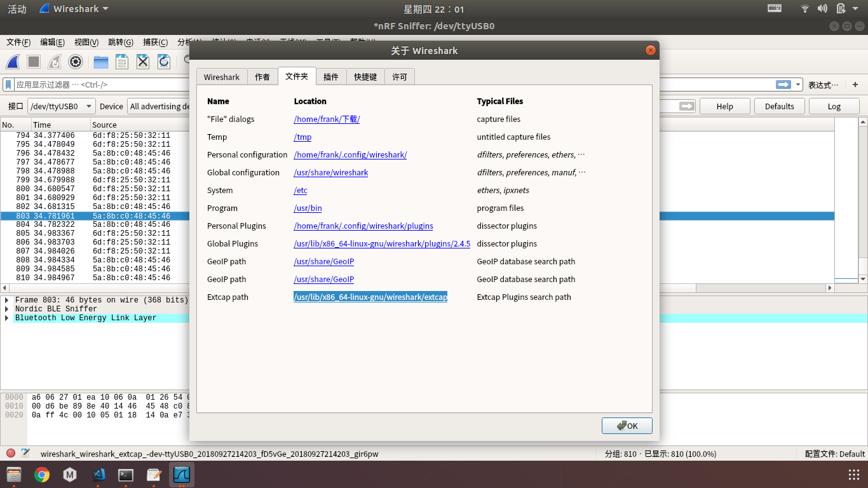The height and width of the screenshot is (488, 868).
Task: Click the red capture status indicator in status bar
Action: pyautogui.click(x=11, y=453)
